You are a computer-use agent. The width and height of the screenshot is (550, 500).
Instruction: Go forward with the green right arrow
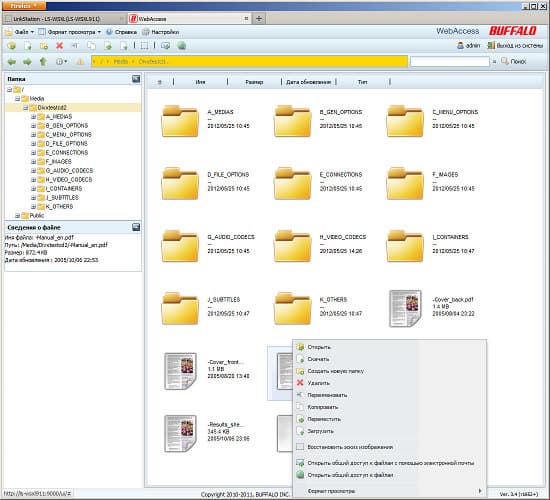click(x=27, y=62)
